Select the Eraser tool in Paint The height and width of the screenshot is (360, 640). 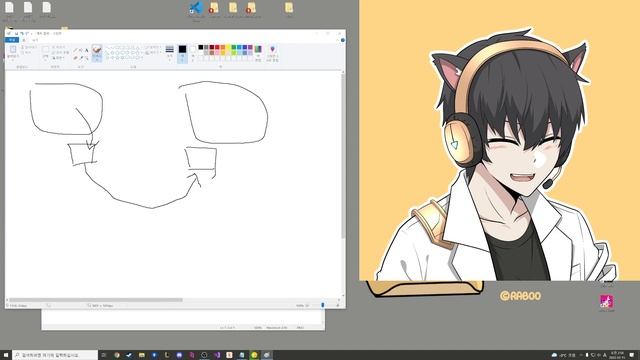coord(75,58)
